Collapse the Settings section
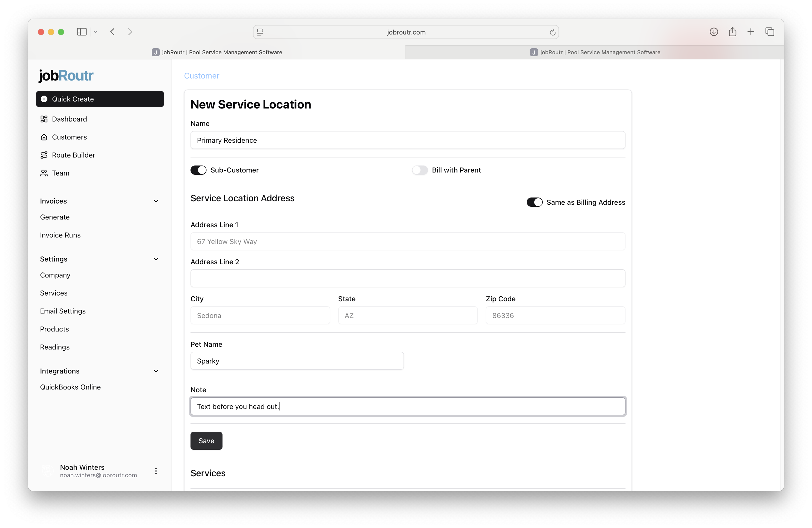Image resolution: width=812 pixels, height=528 pixels. click(156, 259)
